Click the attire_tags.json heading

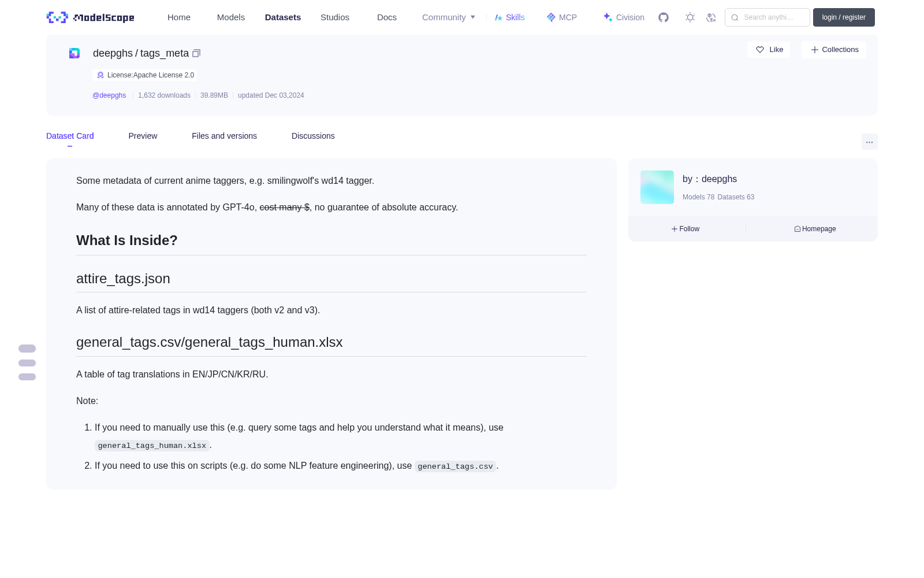[x=123, y=279]
